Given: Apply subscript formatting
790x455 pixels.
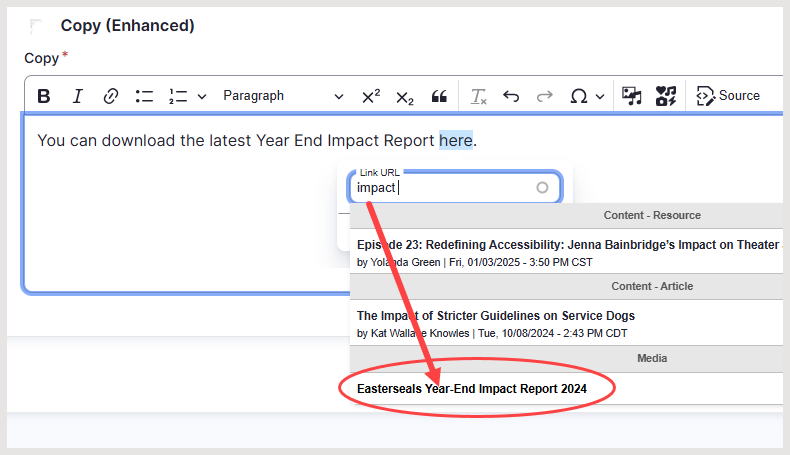Looking at the screenshot, I should click(405, 97).
